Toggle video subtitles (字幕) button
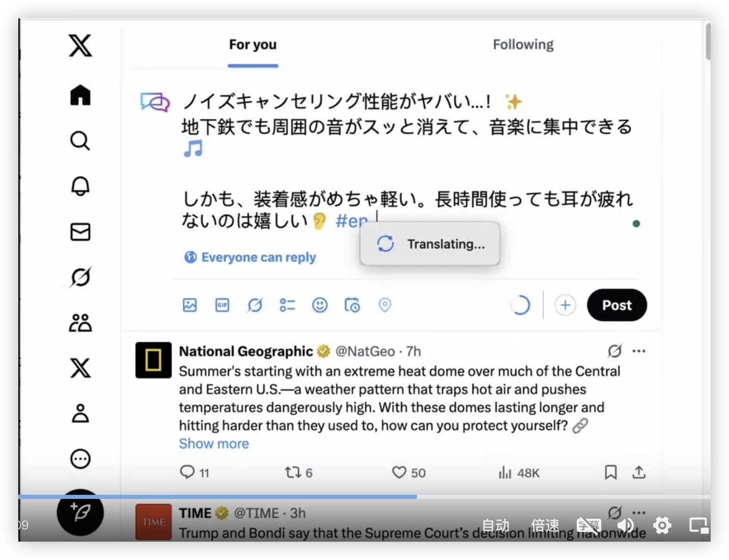This screenshot has height=560, width=729. pyautogui.click(x=588, y=525)
